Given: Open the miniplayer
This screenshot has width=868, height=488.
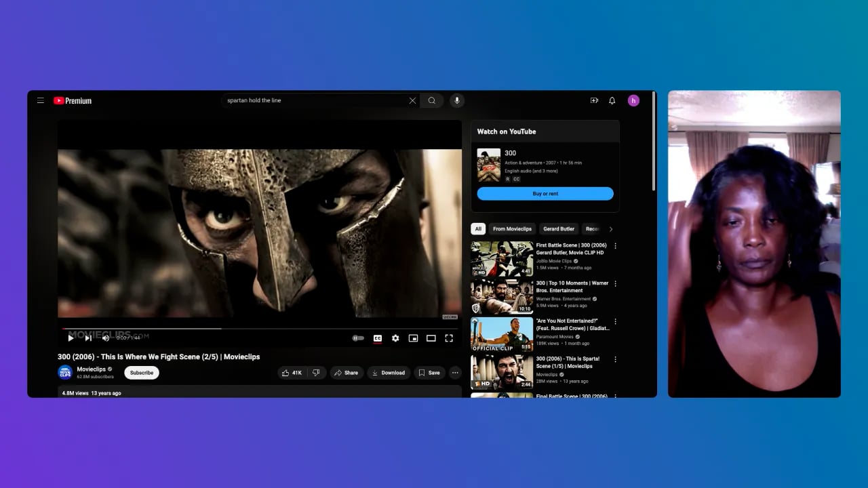Looking at the screenshot, I should 413,338.
